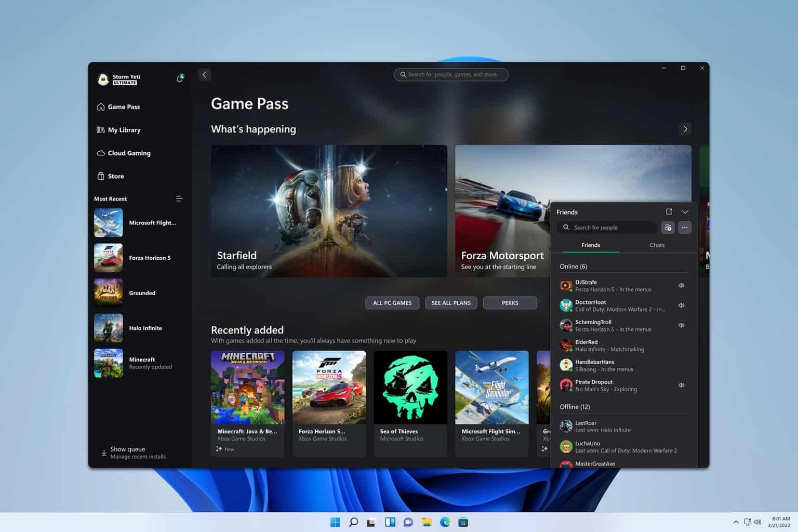This screenshot has width=798, height=532.
Task: Open Game Pass from the sidebar
Action: click(x=118, y=107)
